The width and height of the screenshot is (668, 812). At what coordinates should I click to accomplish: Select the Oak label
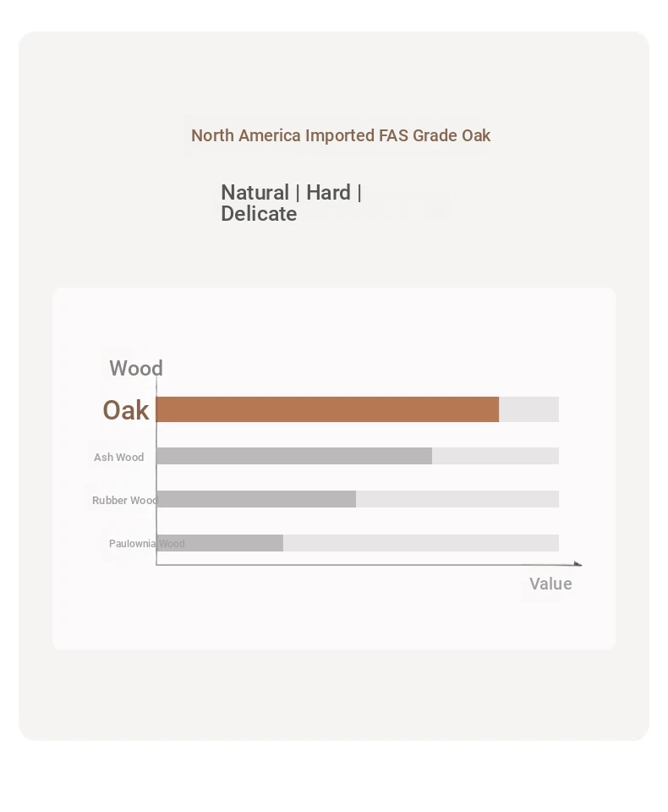126,410
